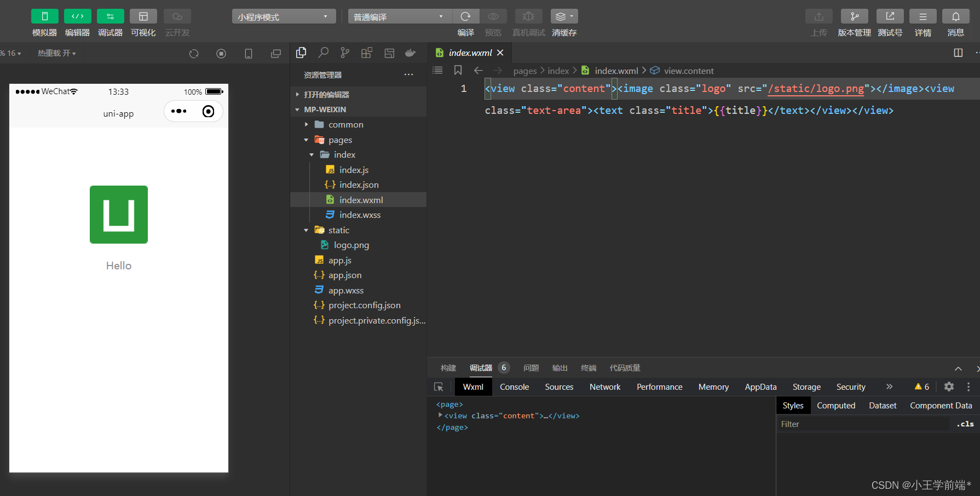Open the extensions sidebar icon
This screenshot has height=496, width=980.
[x=367, y=53]
